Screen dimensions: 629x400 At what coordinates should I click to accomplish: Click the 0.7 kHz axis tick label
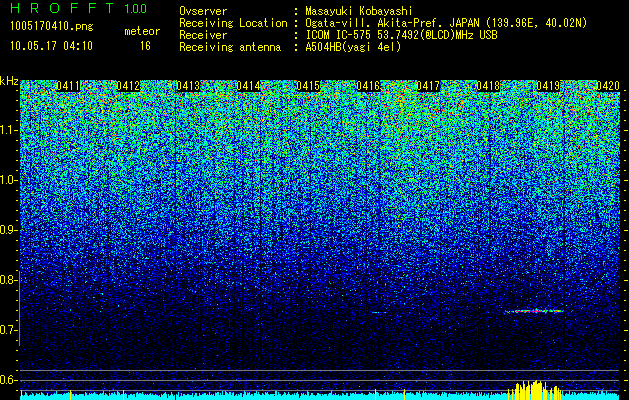(x=7, y=330)
